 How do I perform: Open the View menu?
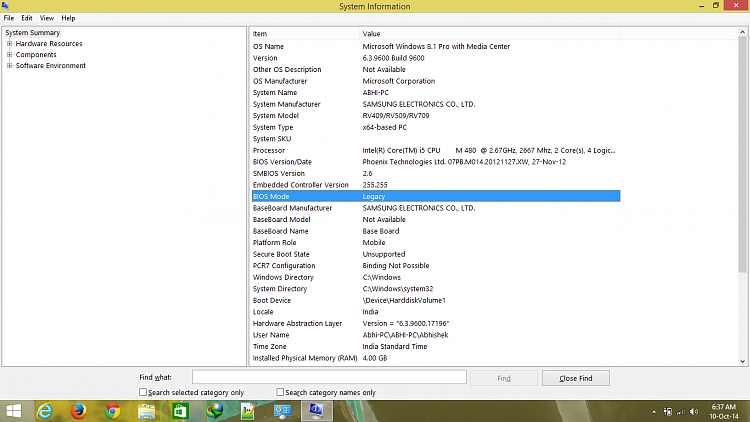click(x=46, y=18)
